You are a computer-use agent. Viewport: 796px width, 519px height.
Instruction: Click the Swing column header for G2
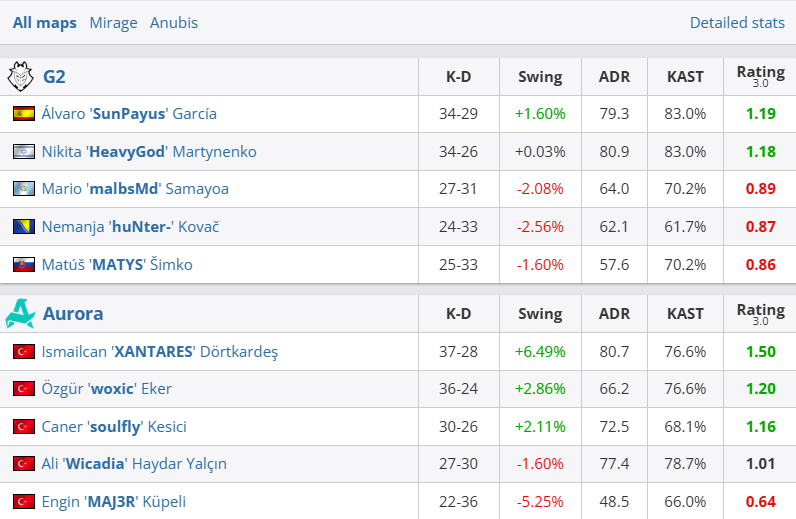click(540, 76)
